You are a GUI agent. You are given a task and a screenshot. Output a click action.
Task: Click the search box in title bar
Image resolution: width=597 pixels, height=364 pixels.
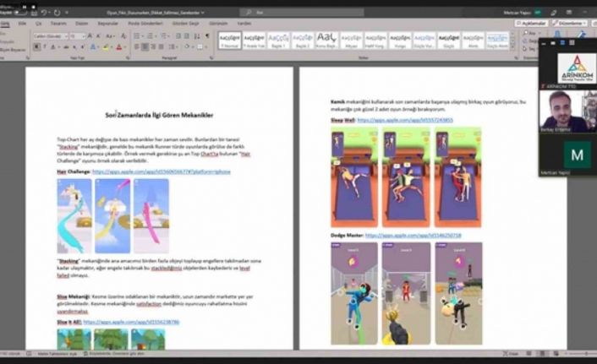coord(302,13)
